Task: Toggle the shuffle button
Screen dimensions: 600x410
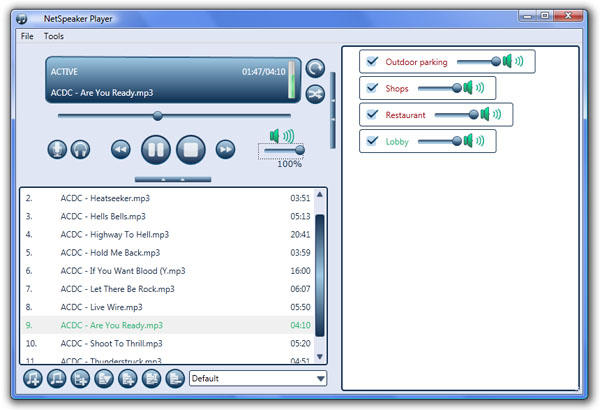Action: coord(315,94)
